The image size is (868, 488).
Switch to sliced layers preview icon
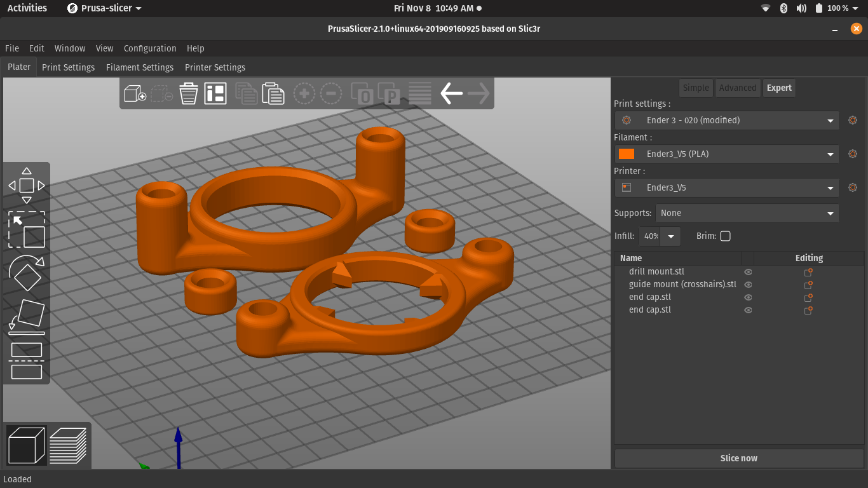point(67,445)
